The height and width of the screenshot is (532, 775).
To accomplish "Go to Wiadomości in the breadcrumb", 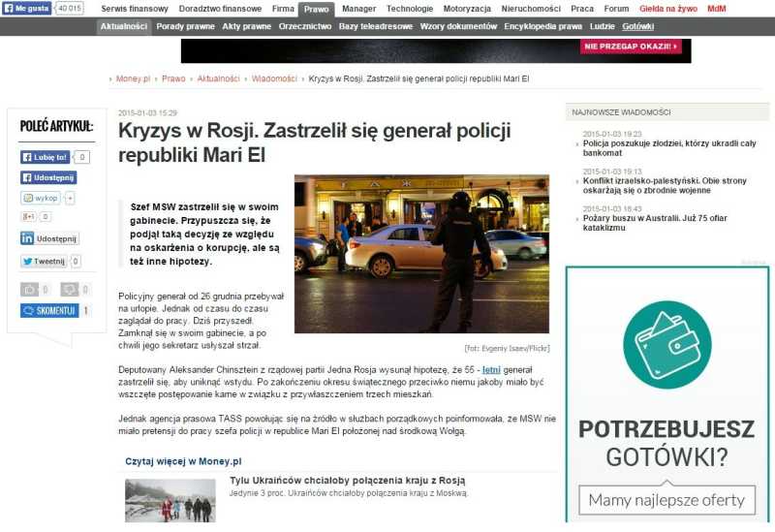I will coord(274,78).
